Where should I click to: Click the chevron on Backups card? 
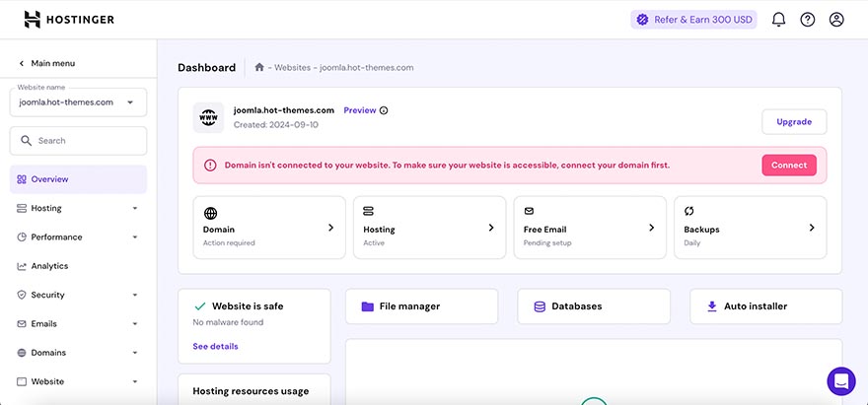pos(812,228)
